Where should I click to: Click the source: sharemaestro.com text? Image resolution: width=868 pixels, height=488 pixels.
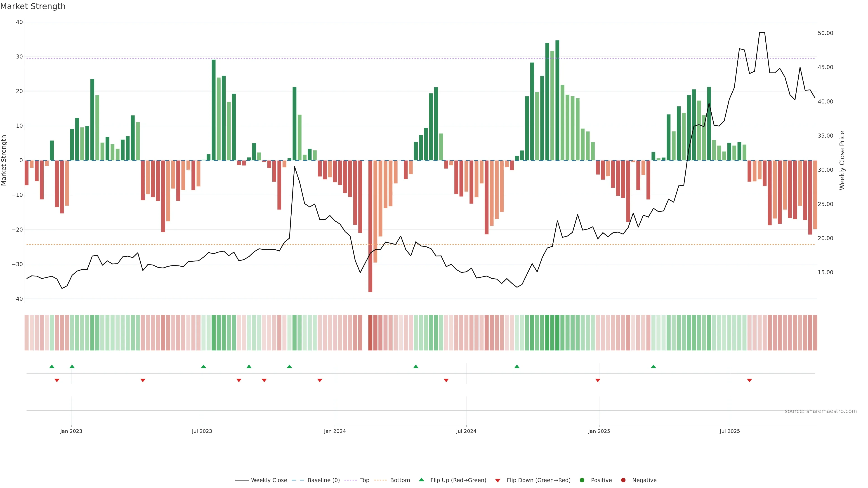tap(821, 411)
